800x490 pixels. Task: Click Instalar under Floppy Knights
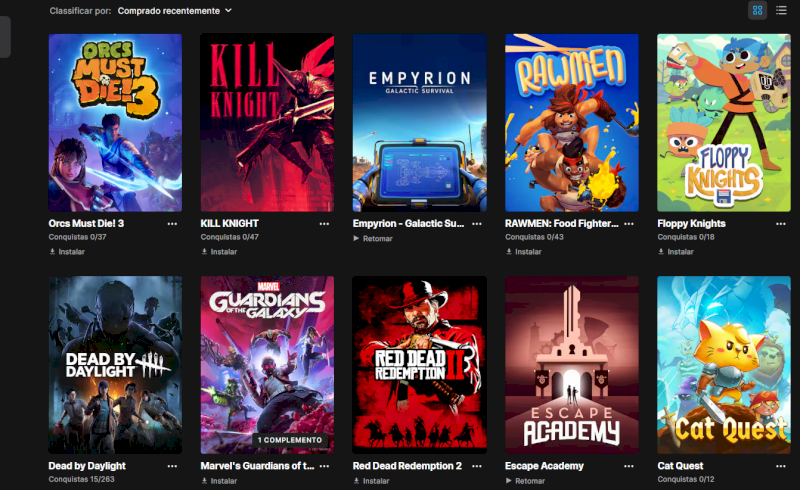click(x=676, y=252)
